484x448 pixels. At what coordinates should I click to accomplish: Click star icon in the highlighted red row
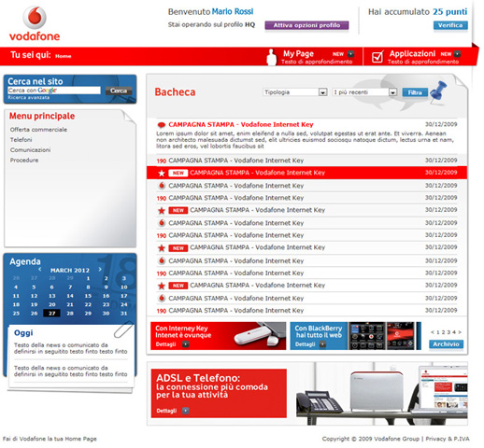tap(162, 173)
